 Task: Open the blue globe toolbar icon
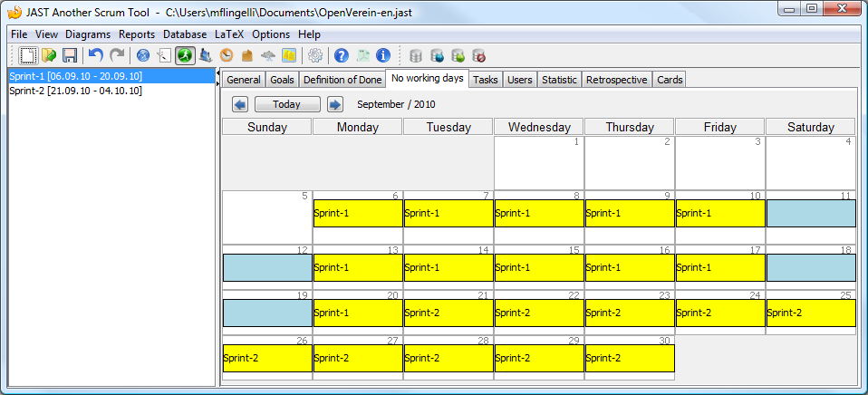pyautogui.click(x=143, y=55)
